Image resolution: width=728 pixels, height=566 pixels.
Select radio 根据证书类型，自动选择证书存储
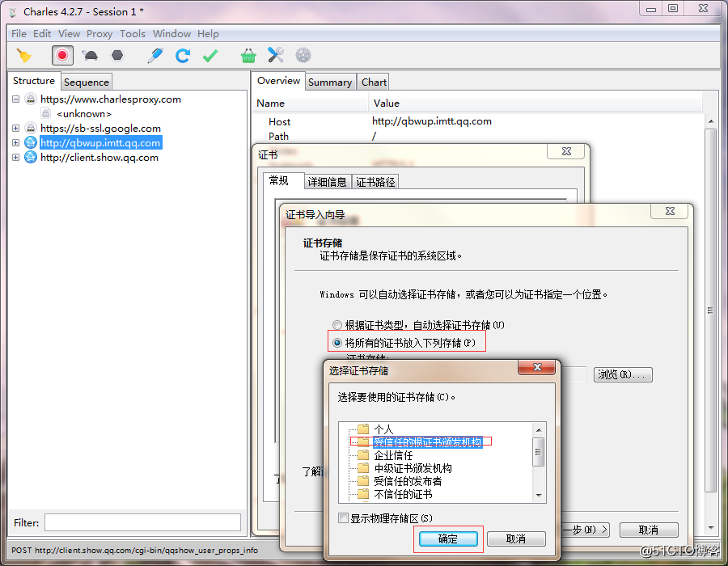(337, 325)
